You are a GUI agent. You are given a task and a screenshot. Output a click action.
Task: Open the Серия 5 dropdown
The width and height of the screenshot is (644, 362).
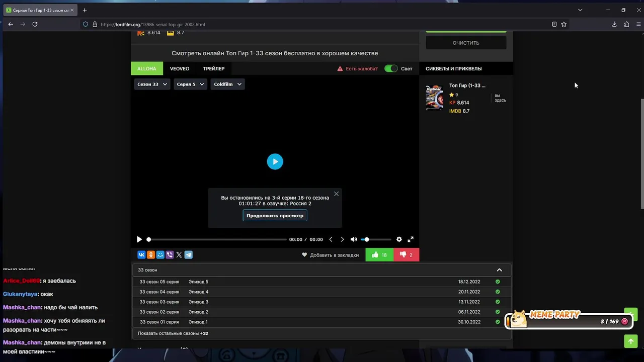point(190,84)
